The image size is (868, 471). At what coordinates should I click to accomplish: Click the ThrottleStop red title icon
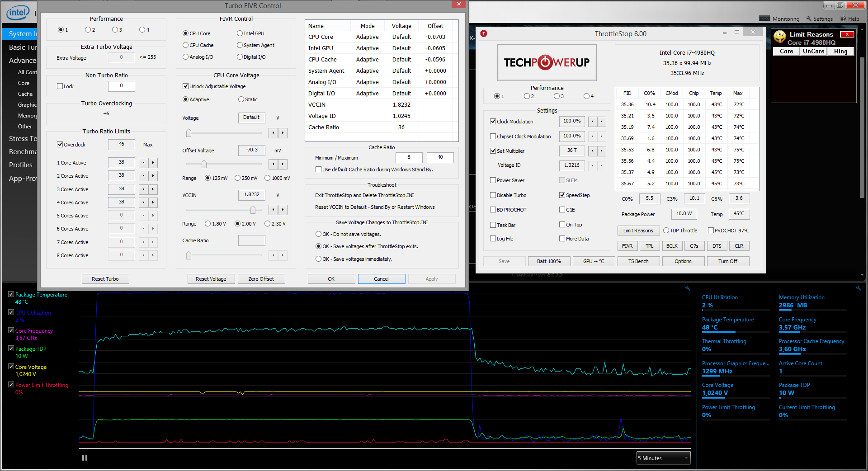coord(484,33)
